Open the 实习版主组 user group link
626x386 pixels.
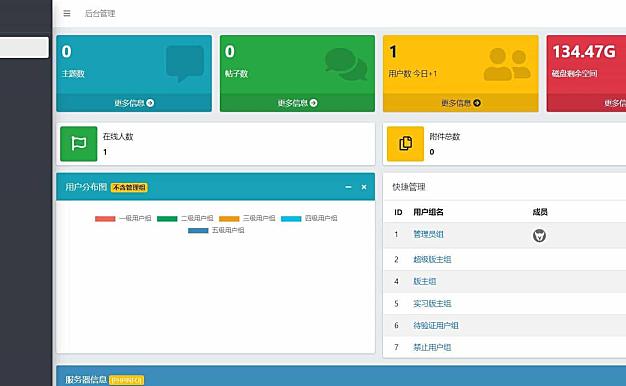pyautogui.click(x=432, y=303)
